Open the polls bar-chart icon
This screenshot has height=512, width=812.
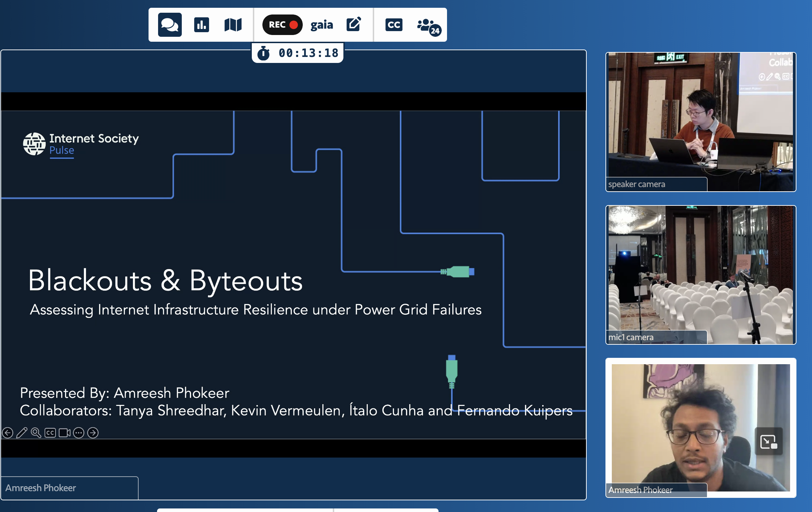[x=202, y=25]
